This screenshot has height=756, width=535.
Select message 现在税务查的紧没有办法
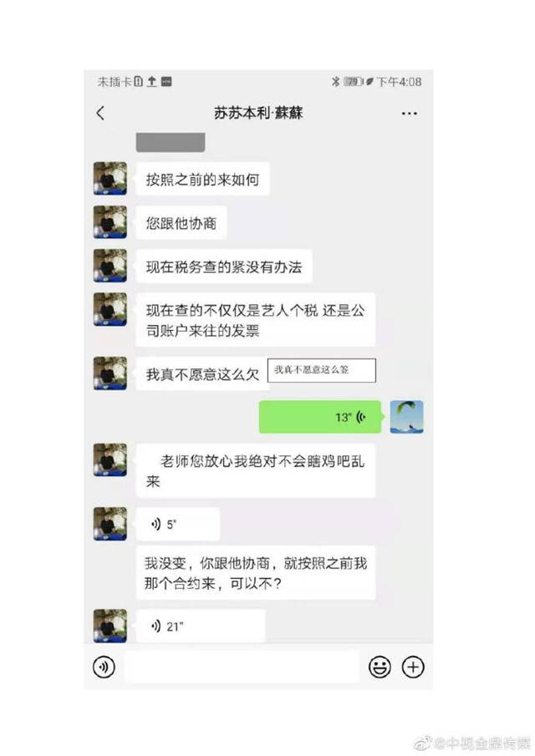coord(224,266)
